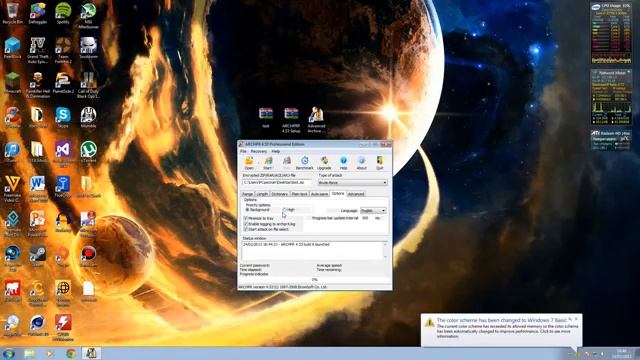Select the Recycle Bin desktop icon

(x=12, y=13)
